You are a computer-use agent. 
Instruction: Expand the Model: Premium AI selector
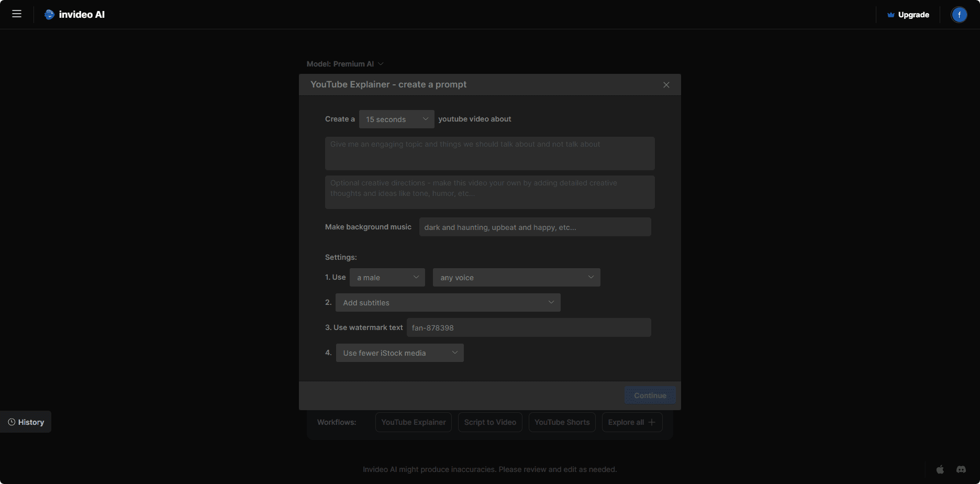(x=345, y=64)
